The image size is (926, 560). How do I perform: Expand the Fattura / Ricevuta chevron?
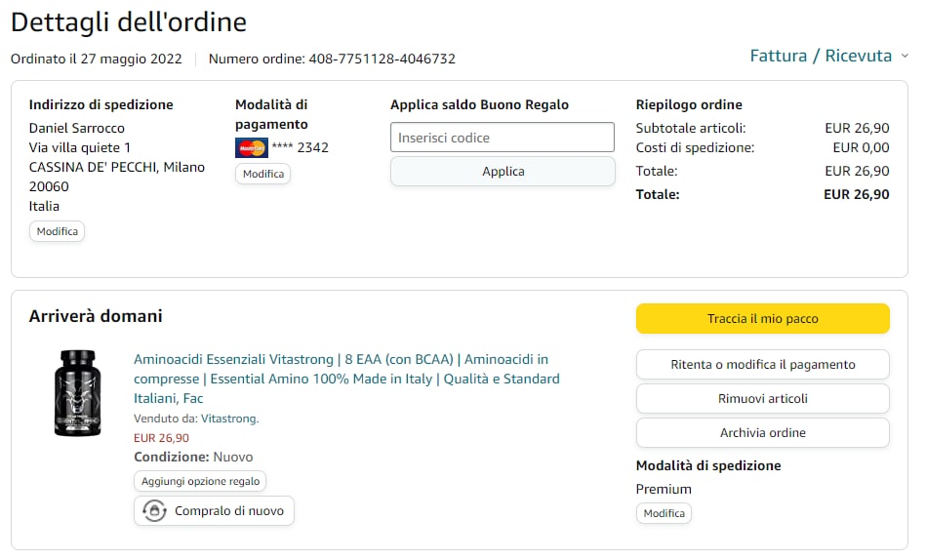905,57
